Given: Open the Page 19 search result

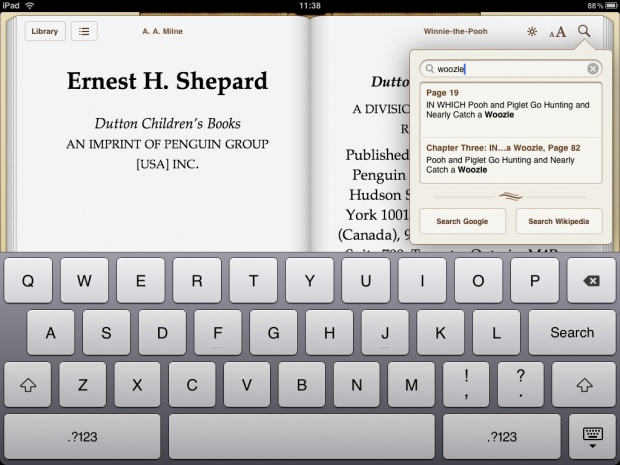Looking at the screenshot, I should 510,110.
